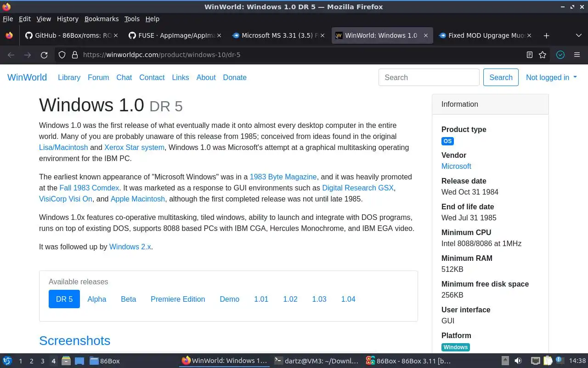
Task: Select the Premiere Edition release
Action: [x=178, y=299]
